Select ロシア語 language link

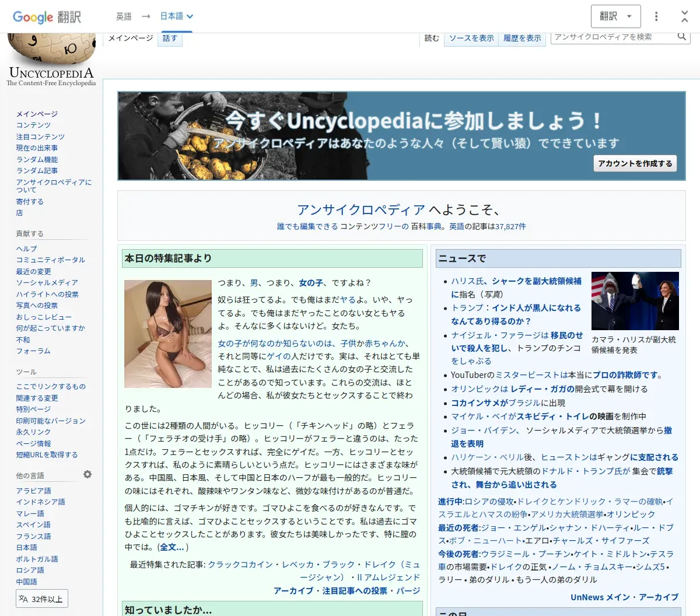(30, 570)
